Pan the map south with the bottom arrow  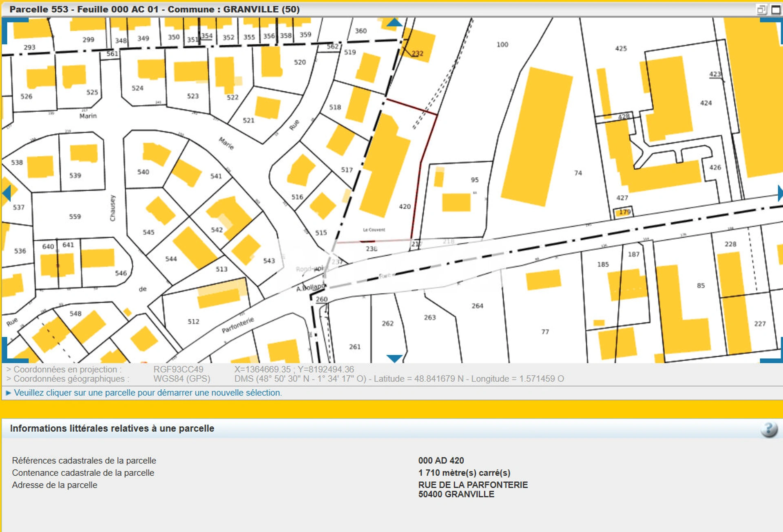[x=394, y=358]
